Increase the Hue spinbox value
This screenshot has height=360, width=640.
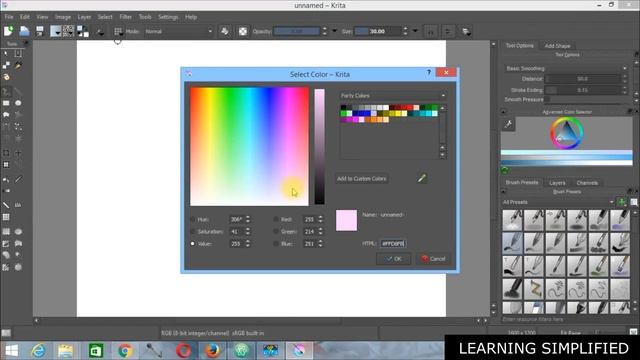click(248, 217)
